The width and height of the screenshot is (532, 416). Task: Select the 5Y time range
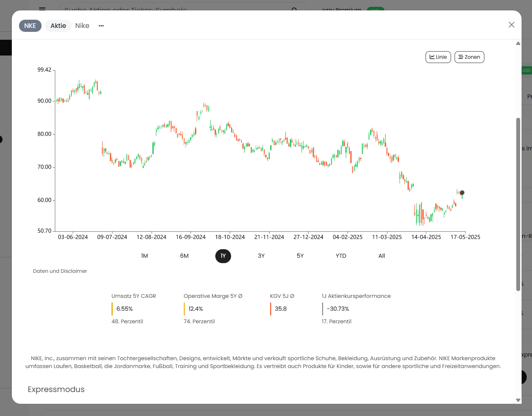tap(300, 256)
